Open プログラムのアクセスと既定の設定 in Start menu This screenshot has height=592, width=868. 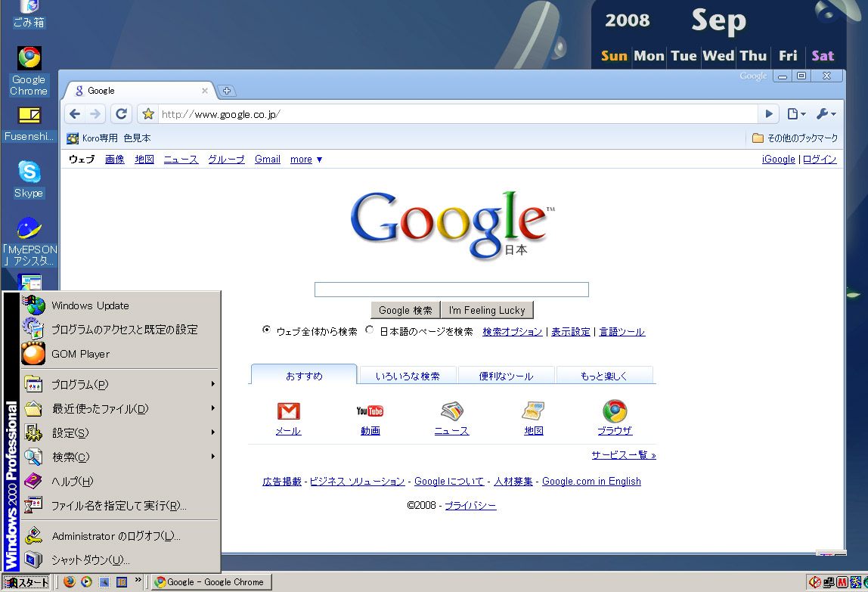(x=120, y=330)
